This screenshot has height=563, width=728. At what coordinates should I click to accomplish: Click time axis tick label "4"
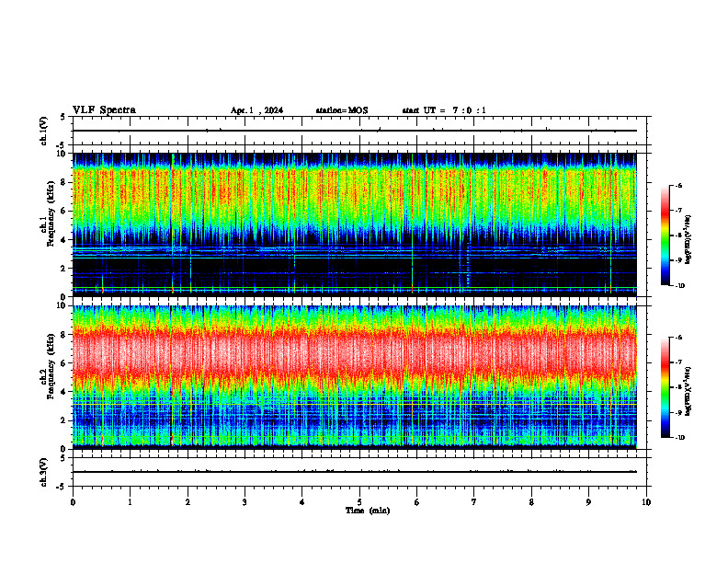click(302, 502)
